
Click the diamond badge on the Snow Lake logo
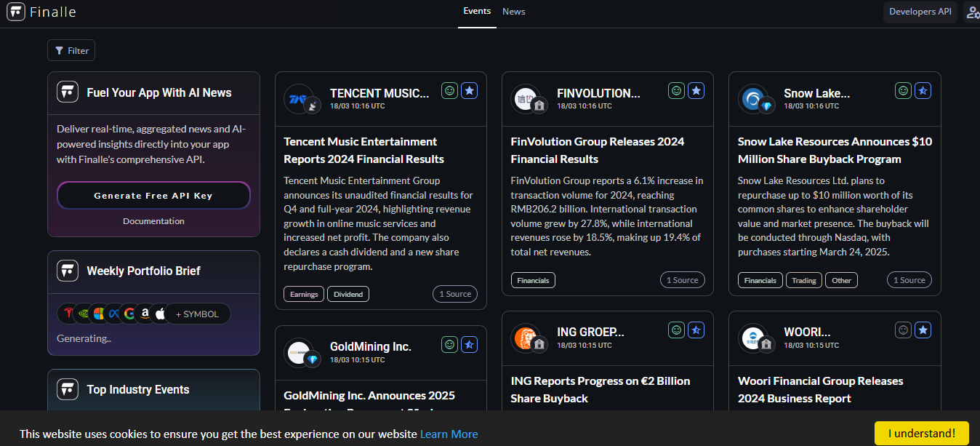[766, 106]
